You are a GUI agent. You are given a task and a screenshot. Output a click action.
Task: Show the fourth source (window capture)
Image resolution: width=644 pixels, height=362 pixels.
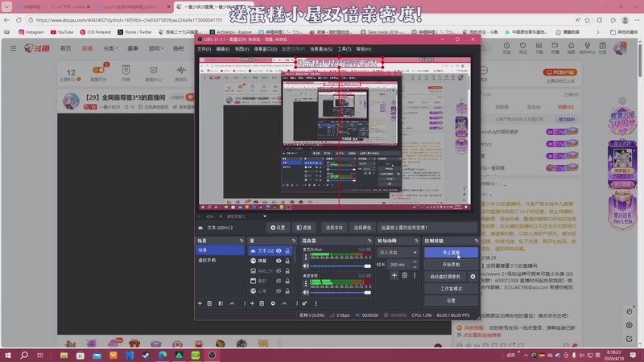[279, 281]
